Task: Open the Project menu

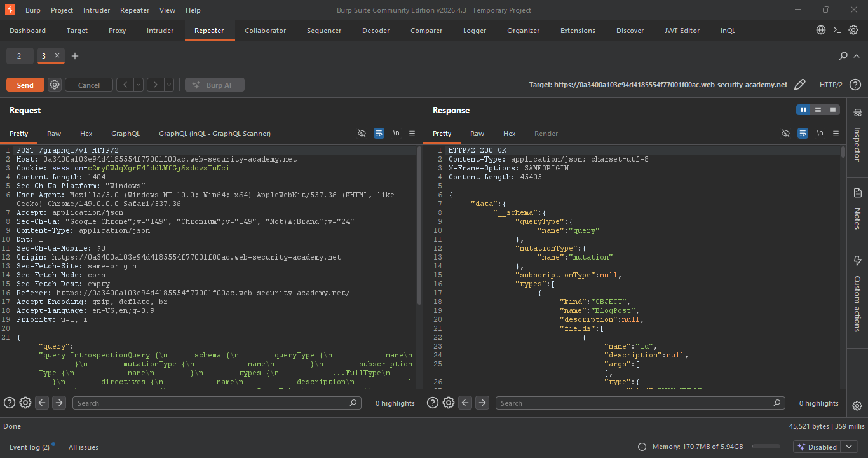Action: 62,10
